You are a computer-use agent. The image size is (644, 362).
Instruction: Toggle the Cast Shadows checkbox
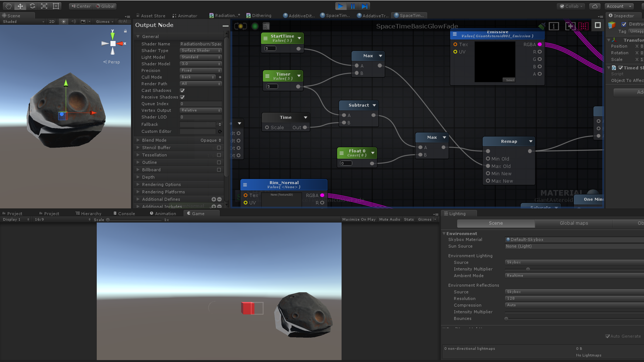point(182,90)
